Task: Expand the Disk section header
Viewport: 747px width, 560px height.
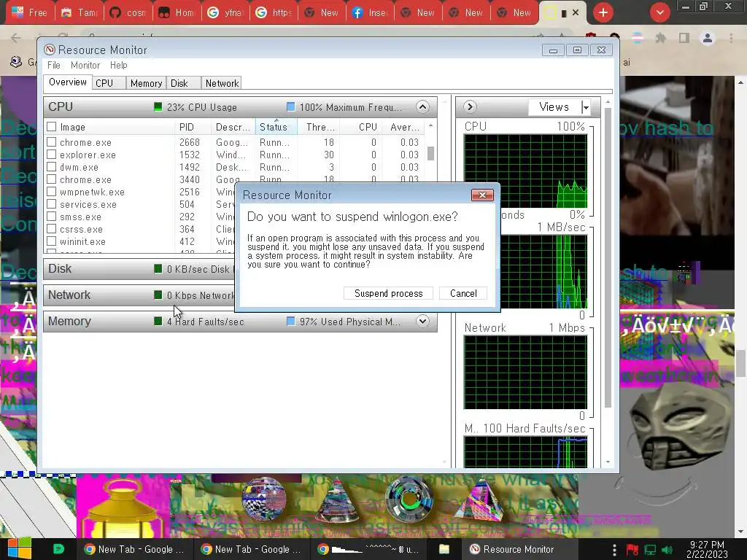Action: (x=141, y=268)
